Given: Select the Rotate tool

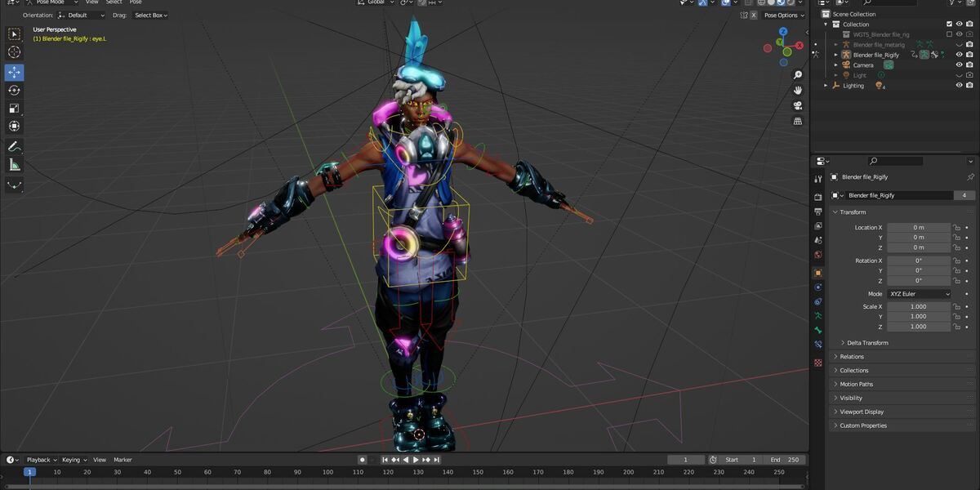Looking at the screenshot, I should 14,90.
